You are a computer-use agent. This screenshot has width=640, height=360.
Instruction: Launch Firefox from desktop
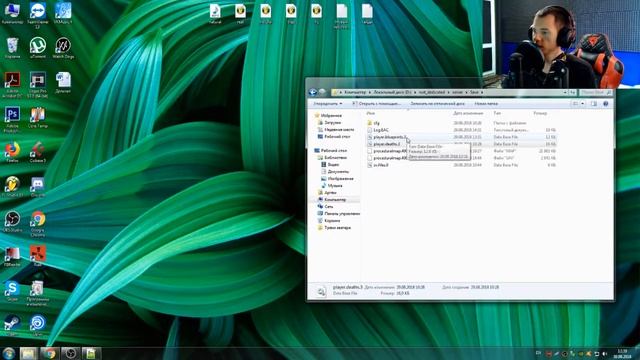point(12,152)
